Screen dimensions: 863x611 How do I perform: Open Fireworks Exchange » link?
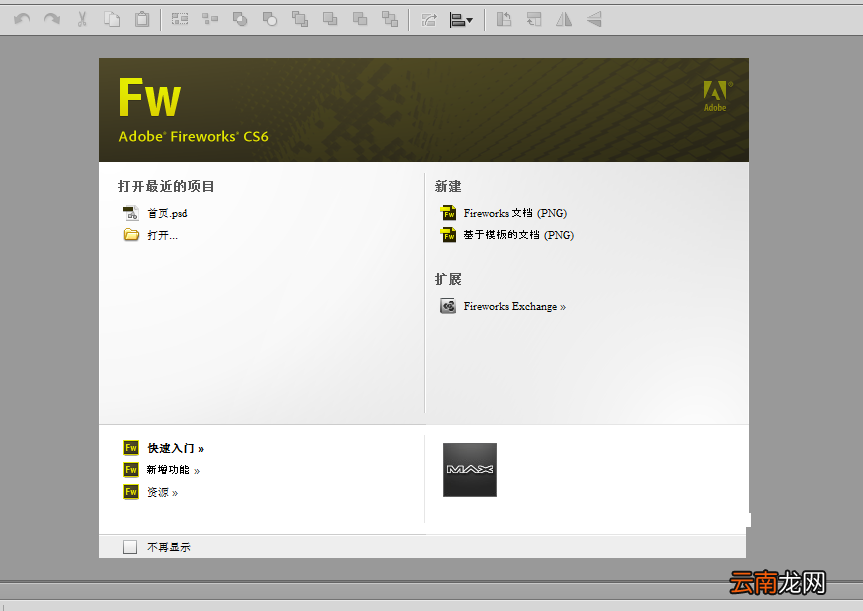pos(515,307)
